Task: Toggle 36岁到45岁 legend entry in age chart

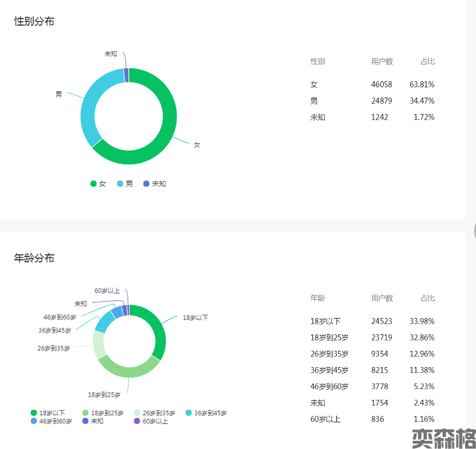Action: pos(206,413)
